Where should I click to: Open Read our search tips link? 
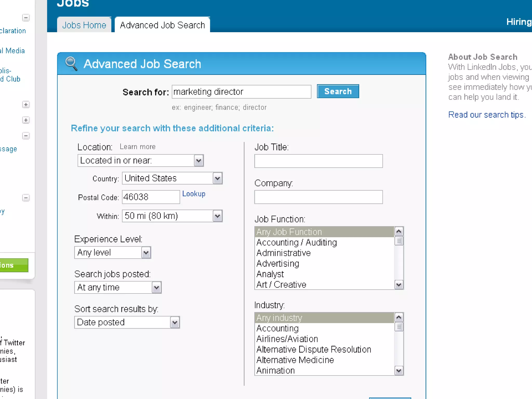coord(487,115)
